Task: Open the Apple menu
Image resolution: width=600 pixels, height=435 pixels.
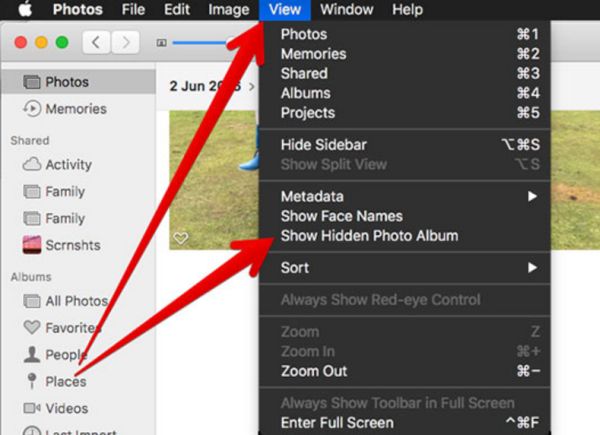Action: click(x=25, y=9)
